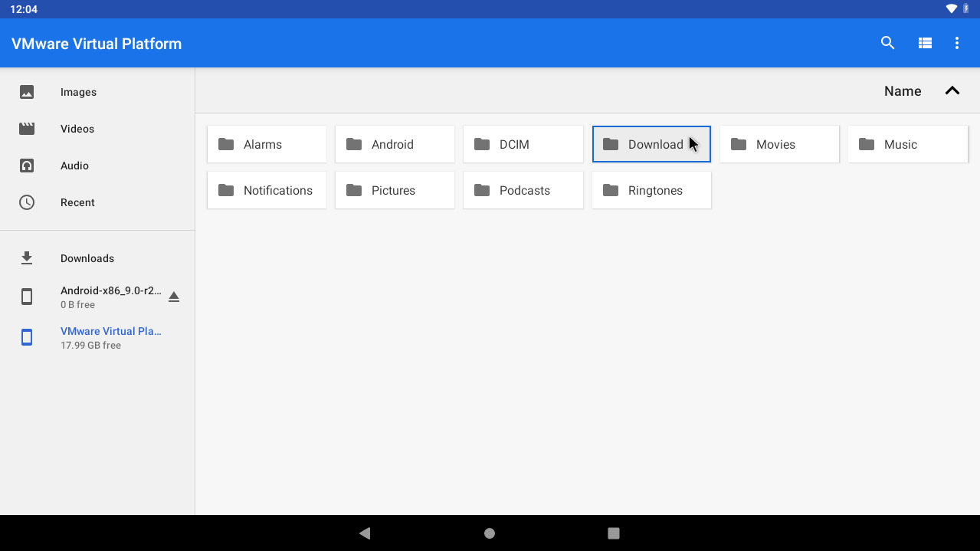Click the Notifications folder icon
This screenshot has height=551, width=980.
(226, 190)
